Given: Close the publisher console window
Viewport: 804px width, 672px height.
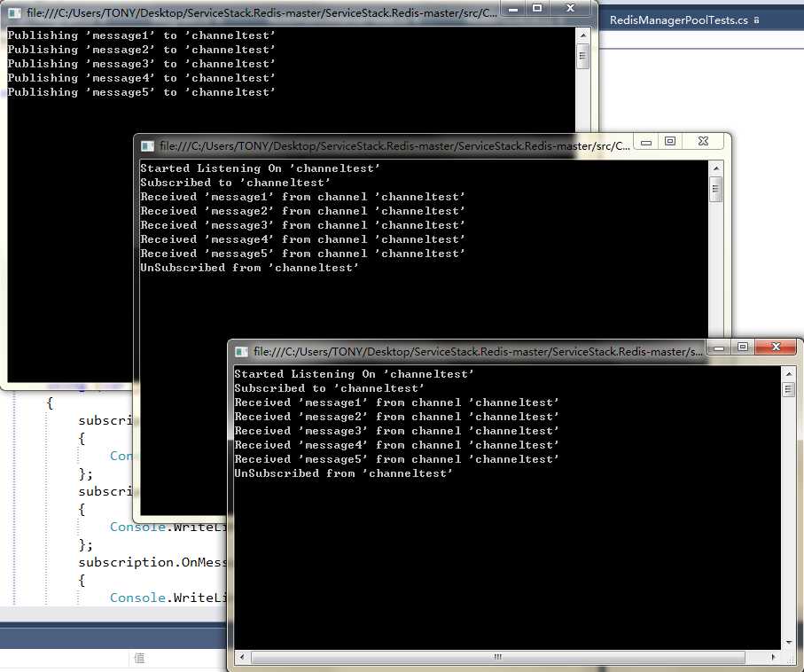Looking at the screenshot, I should pos(570,8).
